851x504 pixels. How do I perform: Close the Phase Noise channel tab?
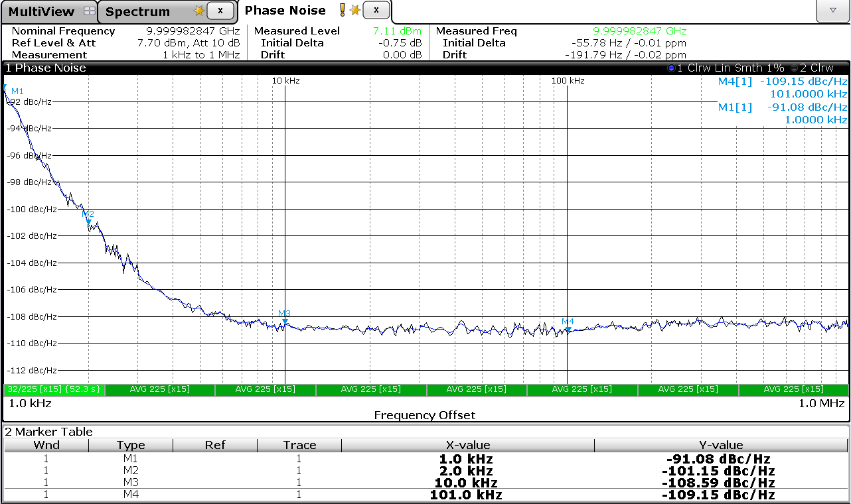point(376,10)
